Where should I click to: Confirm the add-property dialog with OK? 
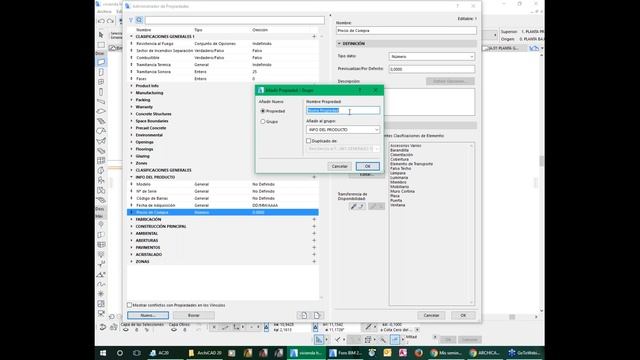[367, 166]
